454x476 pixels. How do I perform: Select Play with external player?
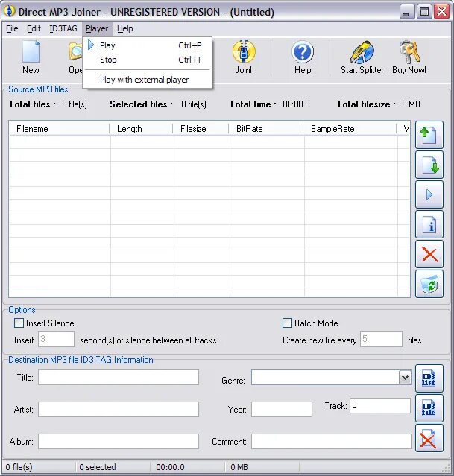(147, 80)
